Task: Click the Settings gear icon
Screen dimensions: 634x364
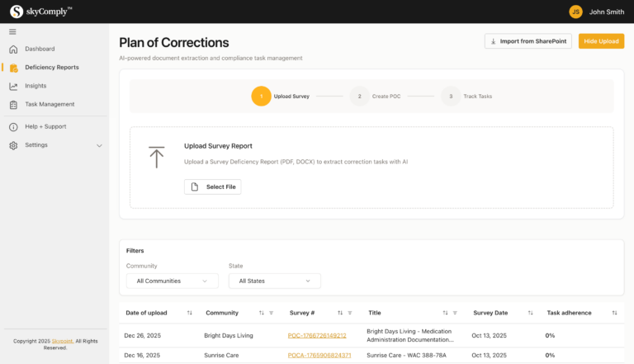Action: pos(13,145)
